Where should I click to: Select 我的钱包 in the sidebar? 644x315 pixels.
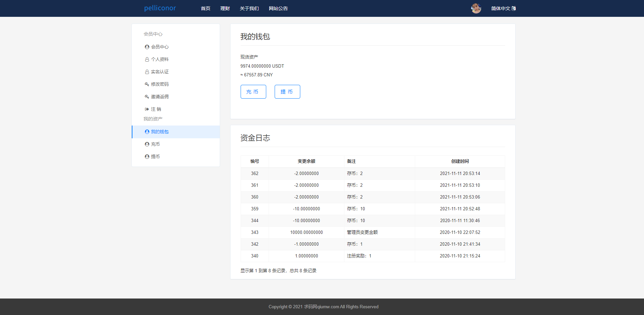[160, 132]
